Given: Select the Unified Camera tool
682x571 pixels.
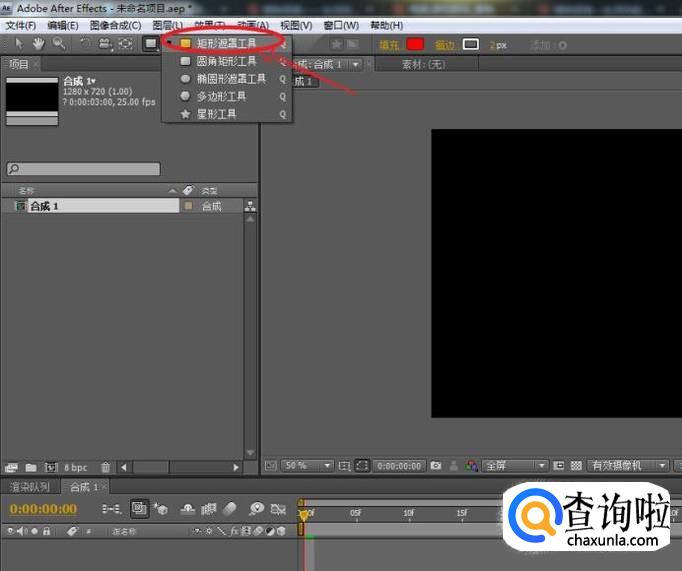Looking at the screenshot, I should click(x=104, y=44).
